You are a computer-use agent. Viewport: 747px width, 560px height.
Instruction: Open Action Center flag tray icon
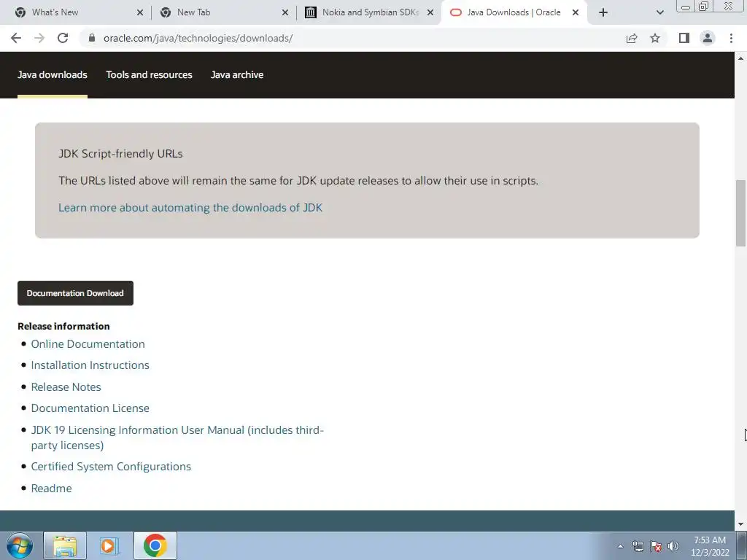pos(656,546)
